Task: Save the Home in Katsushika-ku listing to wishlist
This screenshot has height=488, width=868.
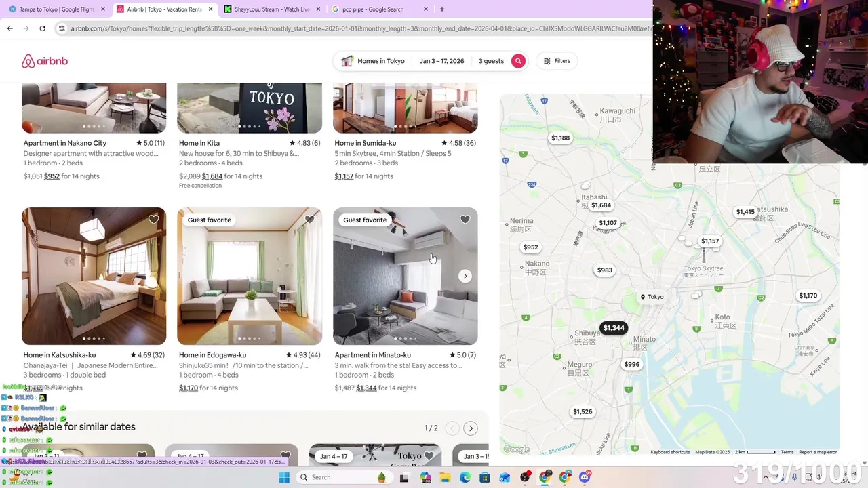Action: click(154, 220)
